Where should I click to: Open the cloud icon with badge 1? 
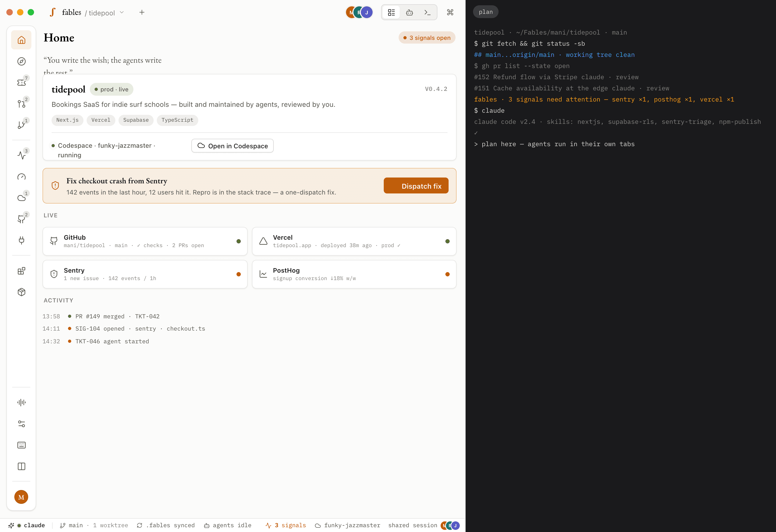21,198
